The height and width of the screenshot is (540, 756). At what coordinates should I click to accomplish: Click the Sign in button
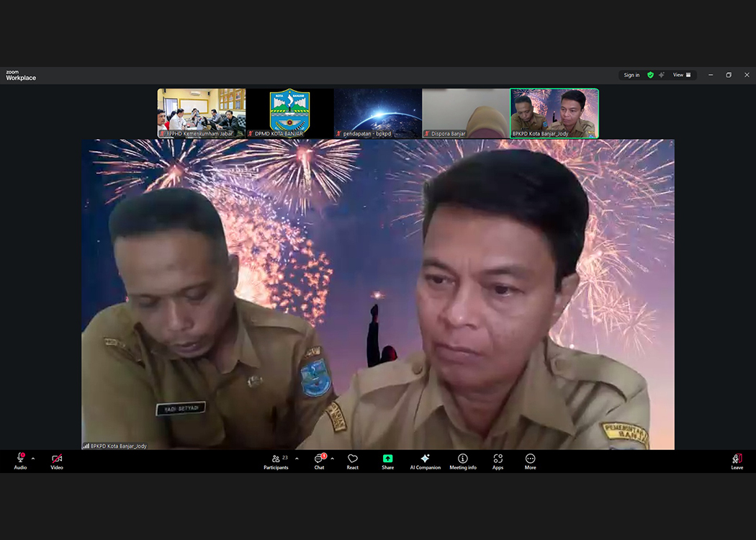click(x=631, y=75)
